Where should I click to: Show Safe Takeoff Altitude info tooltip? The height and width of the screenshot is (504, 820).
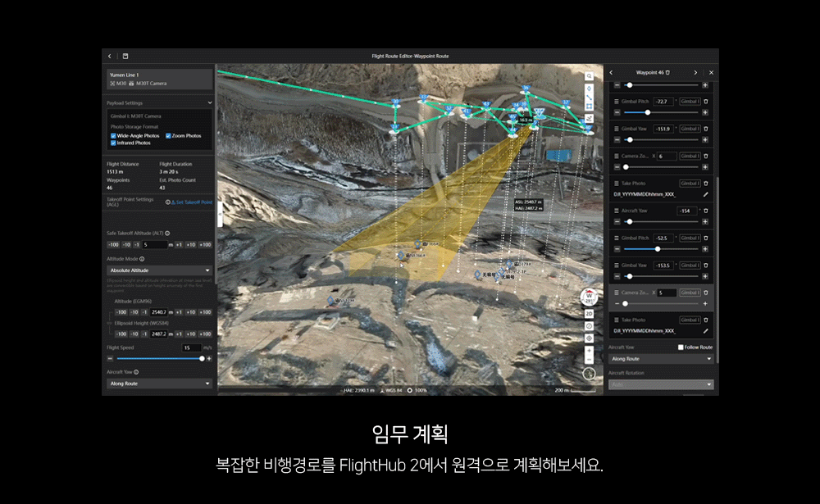click(167, 234)
